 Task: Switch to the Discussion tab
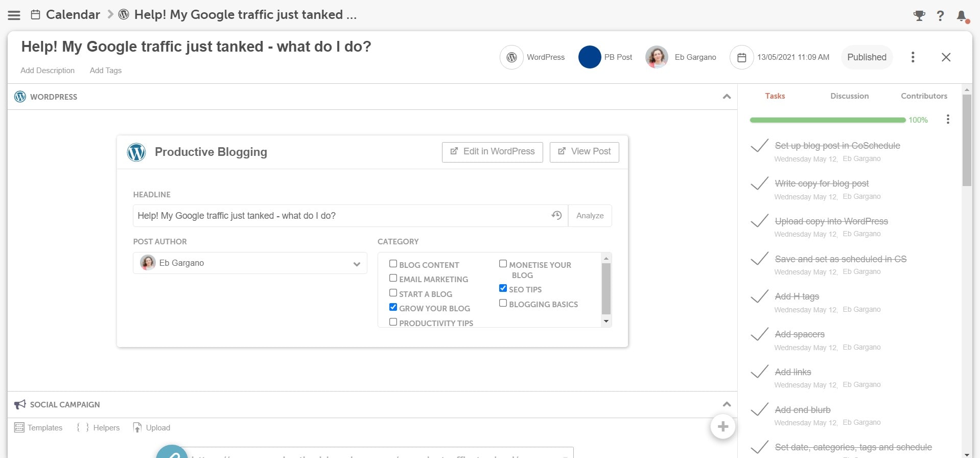pyautogui.click(x=849, y=96)
